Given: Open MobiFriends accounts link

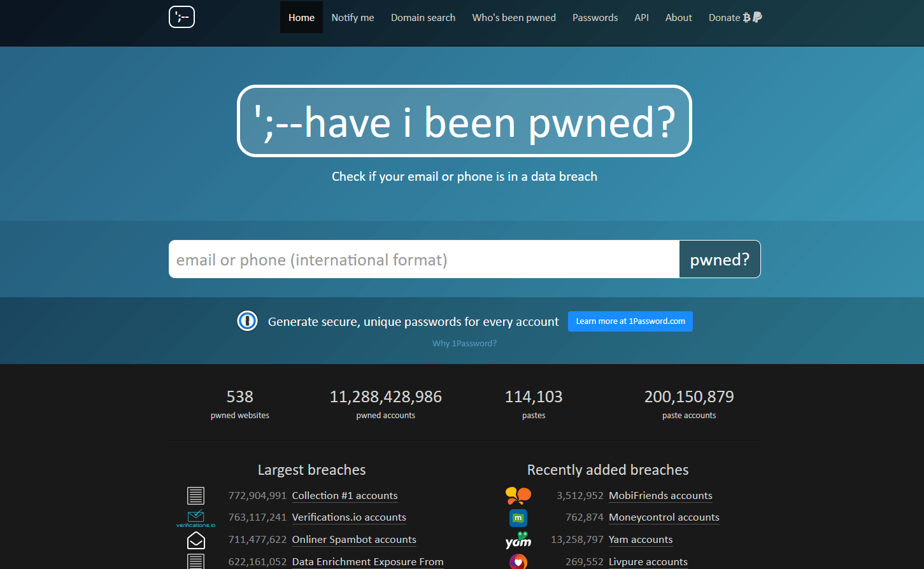Looking at the screenshot, I should [x=660, y=496].
